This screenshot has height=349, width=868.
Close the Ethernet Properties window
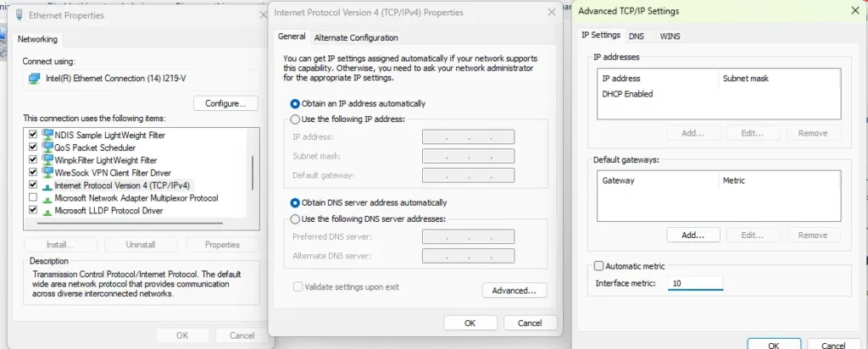[264, 15]
